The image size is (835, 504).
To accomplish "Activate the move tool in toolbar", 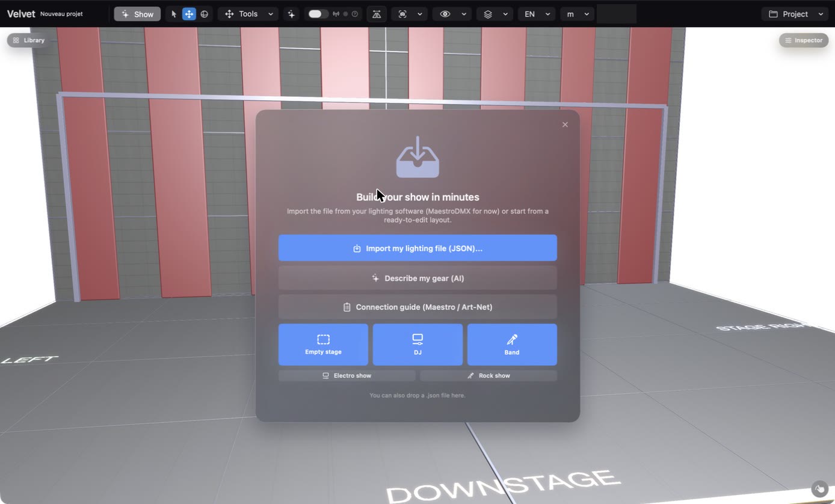I will coord(189,14).
